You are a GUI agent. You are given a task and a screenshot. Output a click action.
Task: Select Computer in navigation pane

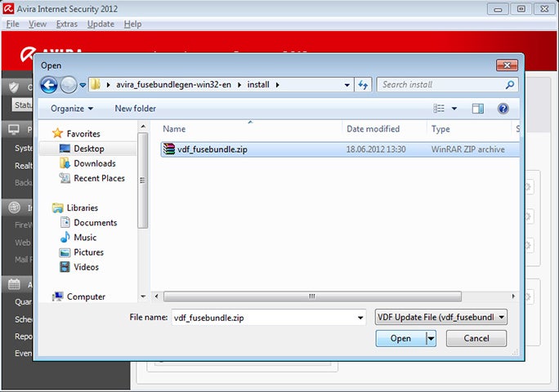[x=86, y=296]
